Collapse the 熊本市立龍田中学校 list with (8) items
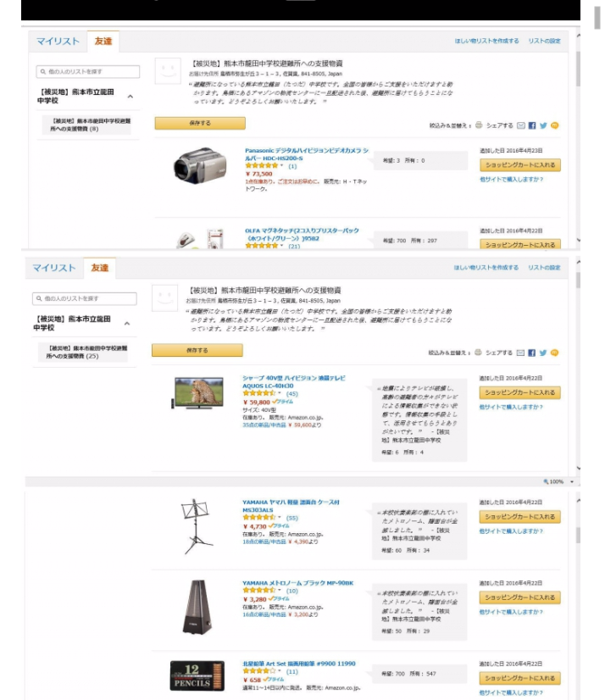This screenshot has width=605, height=700. 130,96
